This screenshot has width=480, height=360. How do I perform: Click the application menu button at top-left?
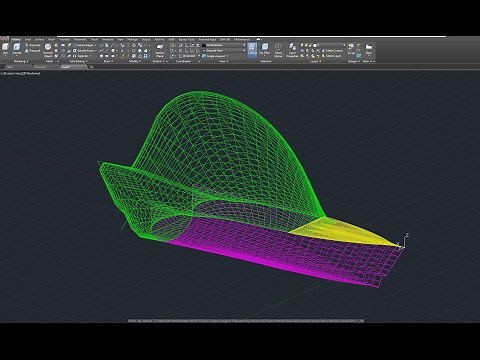4,39
